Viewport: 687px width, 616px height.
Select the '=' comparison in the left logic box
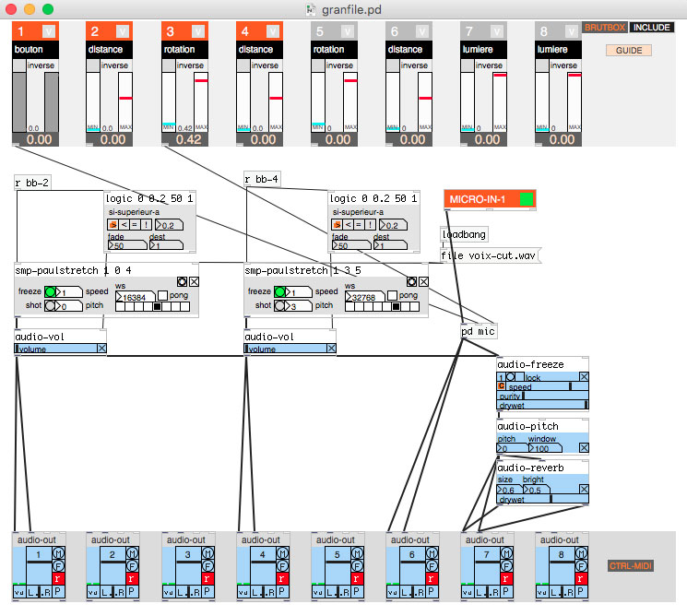[135, 225]
